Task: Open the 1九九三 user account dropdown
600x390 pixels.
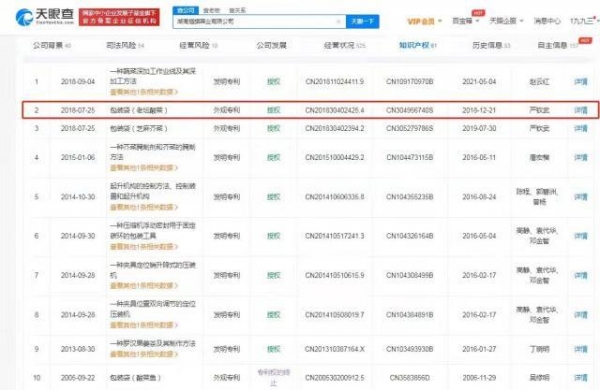Action: coord(584,21)
